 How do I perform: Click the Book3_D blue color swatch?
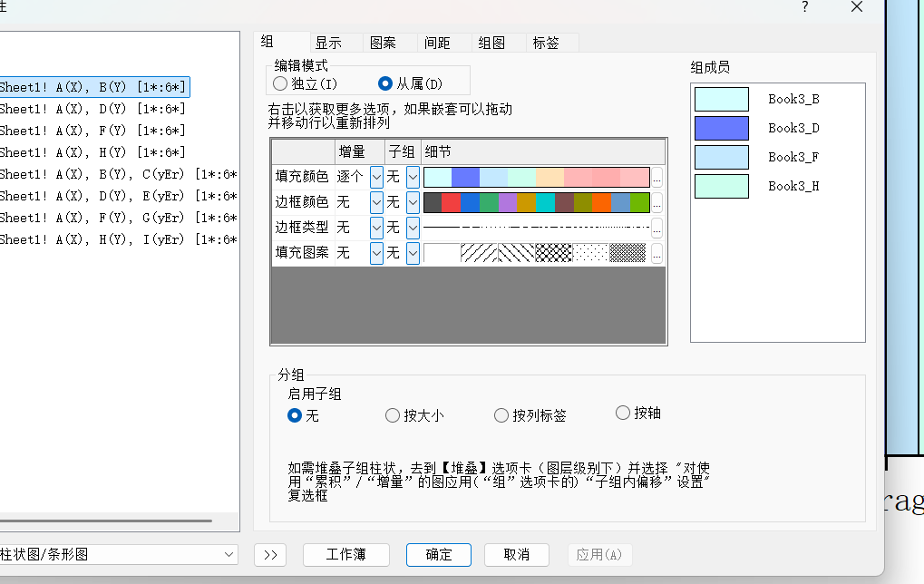(x=722, y=128)
